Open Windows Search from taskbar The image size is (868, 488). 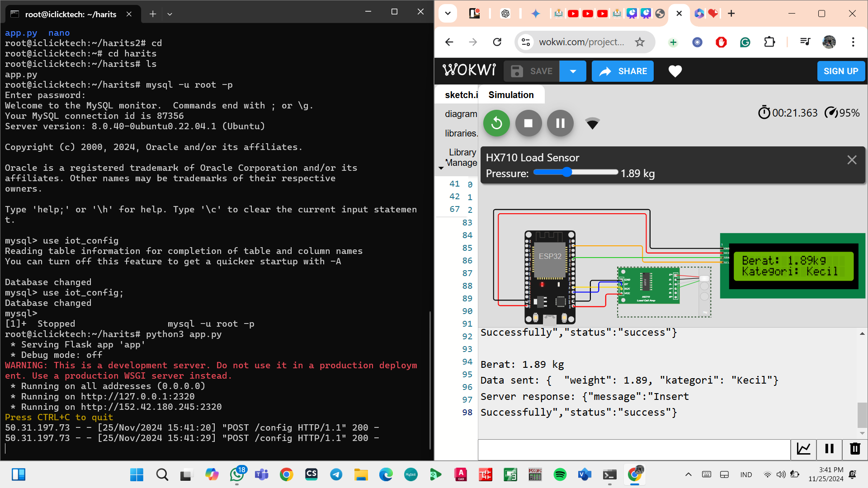162,474
